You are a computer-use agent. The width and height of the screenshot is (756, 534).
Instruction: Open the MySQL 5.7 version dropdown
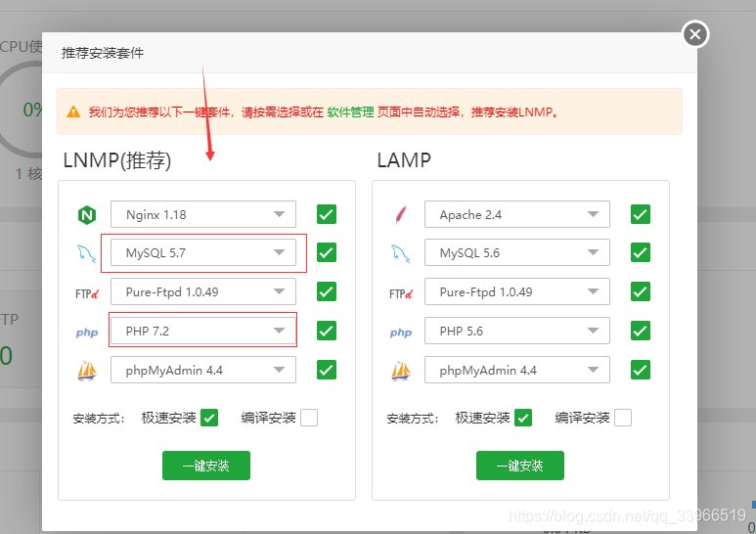click(x=203, y=252)
